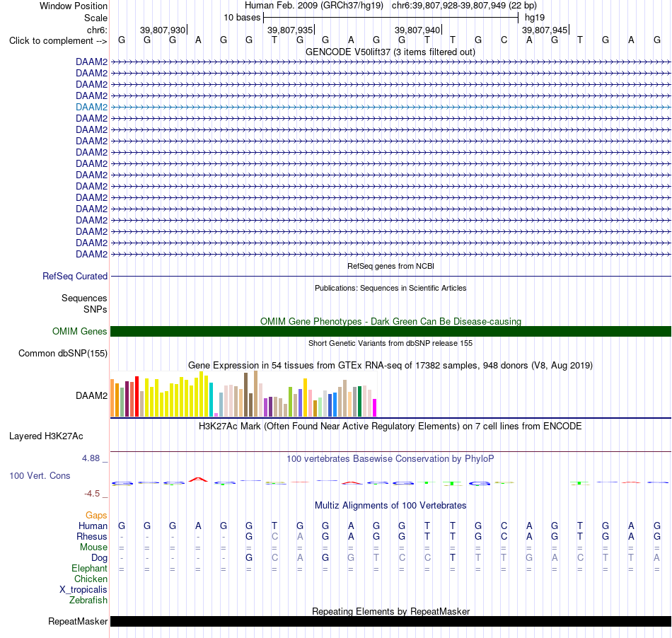672x638 pixels.
Task: Click the cyan bar in the GTEx expression chart
Action: [211, 400]
